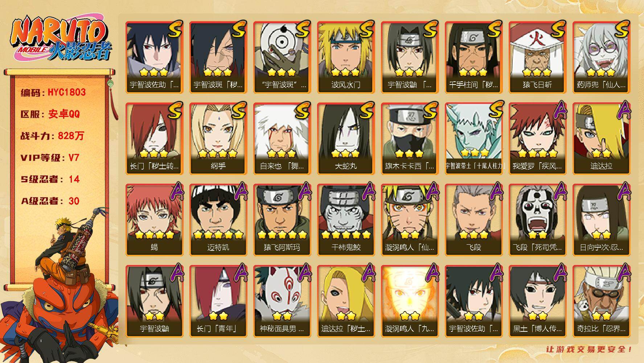The width and height of the screenshot is (644, 363).
Task: Click the masked 神秘面具男 ninja icon
Action: 282,301
